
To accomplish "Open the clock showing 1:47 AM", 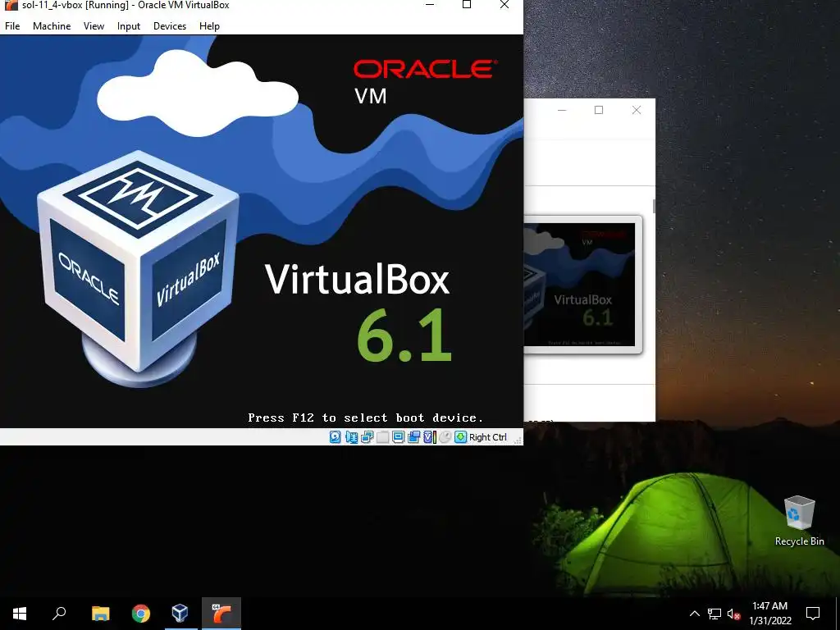I will click(769, 614).
